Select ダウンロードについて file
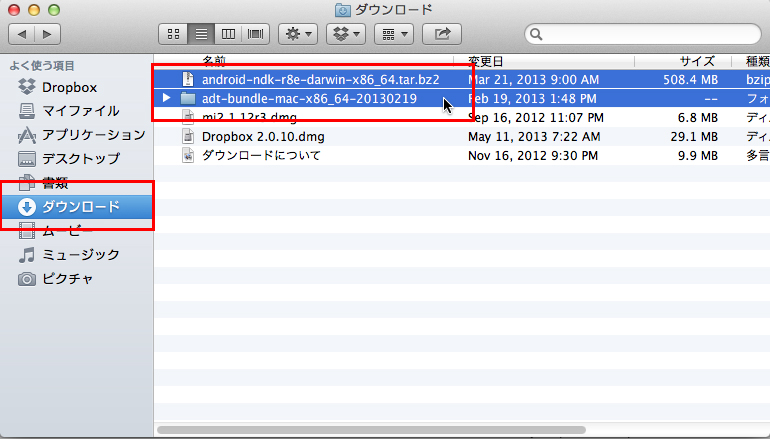770x439 pixels. [261, 156]
